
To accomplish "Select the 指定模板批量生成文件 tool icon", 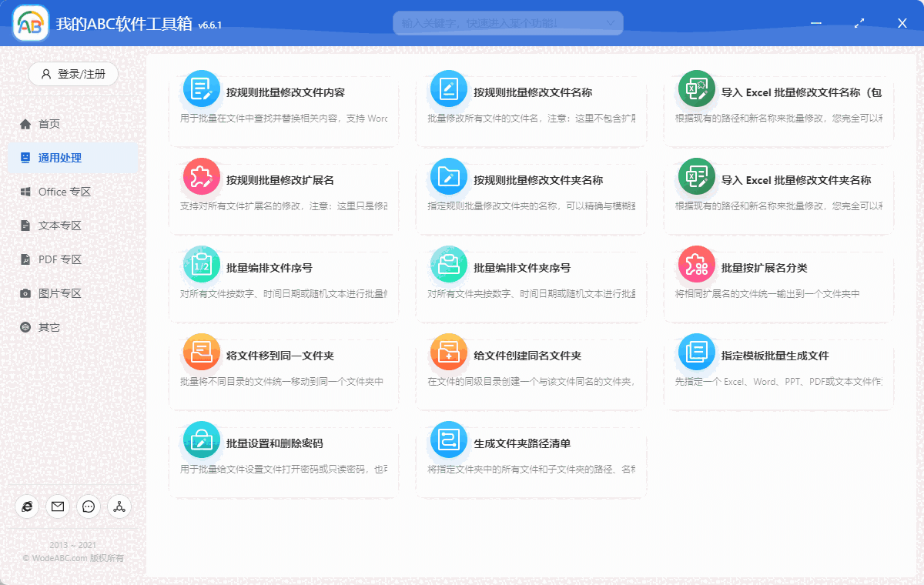I will pyautogui.click(x=696, y=351).
